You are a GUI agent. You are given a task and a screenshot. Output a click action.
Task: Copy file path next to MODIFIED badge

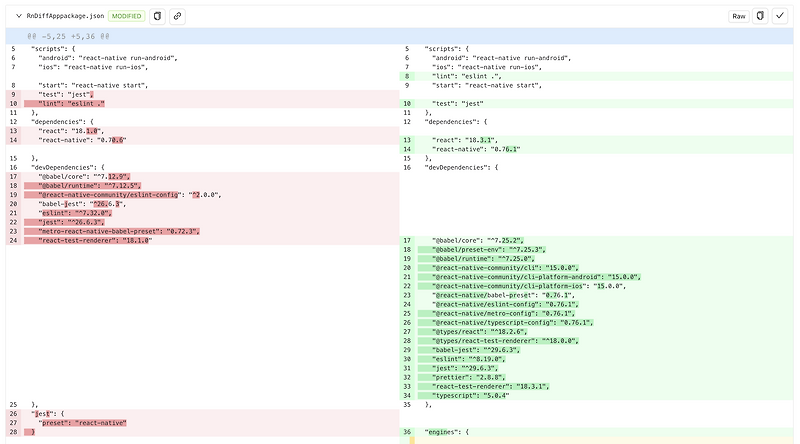pos(158,16)
